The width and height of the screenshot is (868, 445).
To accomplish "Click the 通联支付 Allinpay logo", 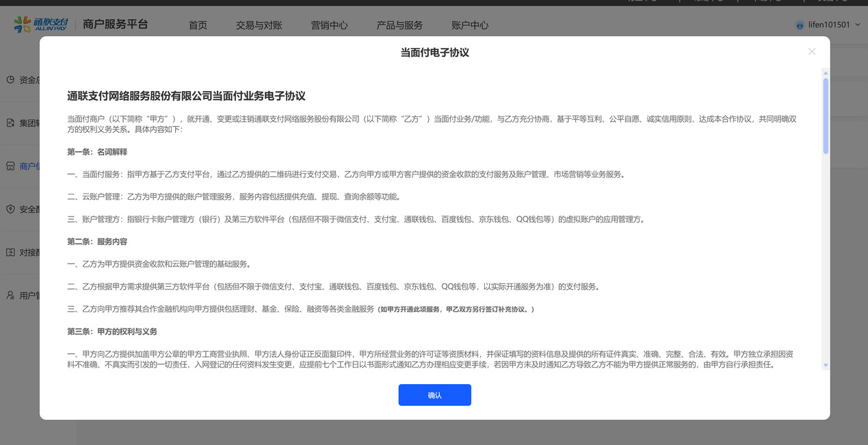I will click(41, 25).
